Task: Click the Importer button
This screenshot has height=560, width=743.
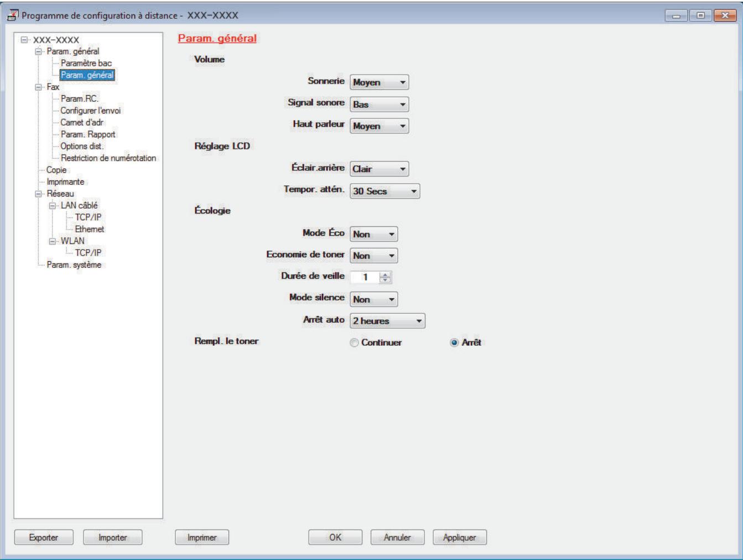Action: [113, 537]
